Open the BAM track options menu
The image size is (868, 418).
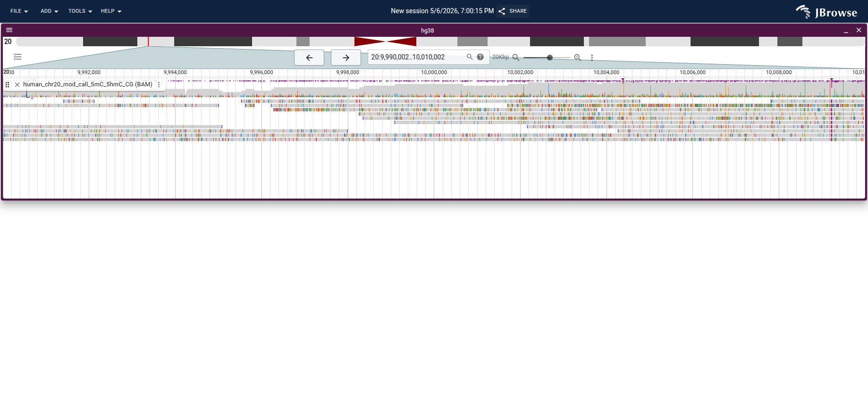tap(159, 84)
